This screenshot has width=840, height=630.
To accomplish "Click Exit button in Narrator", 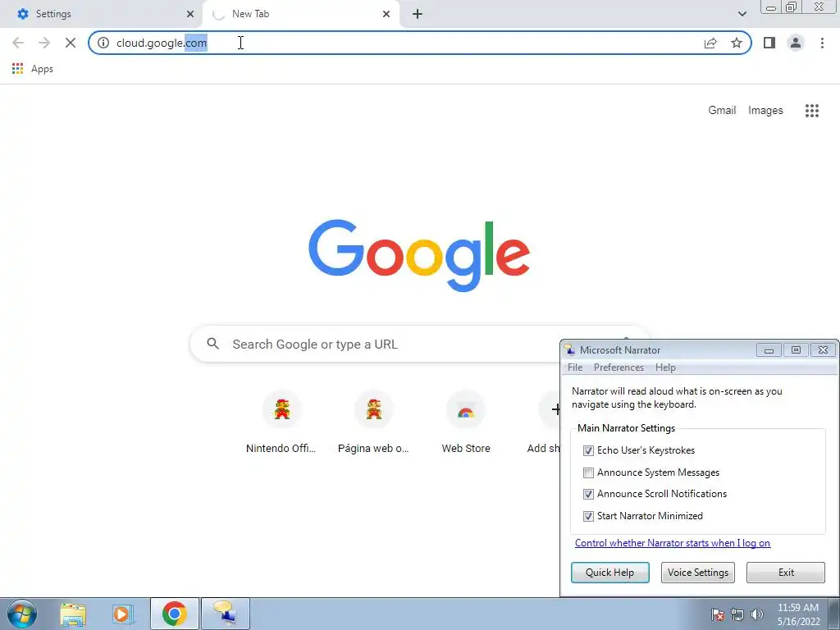I will (x=785, y=572).
